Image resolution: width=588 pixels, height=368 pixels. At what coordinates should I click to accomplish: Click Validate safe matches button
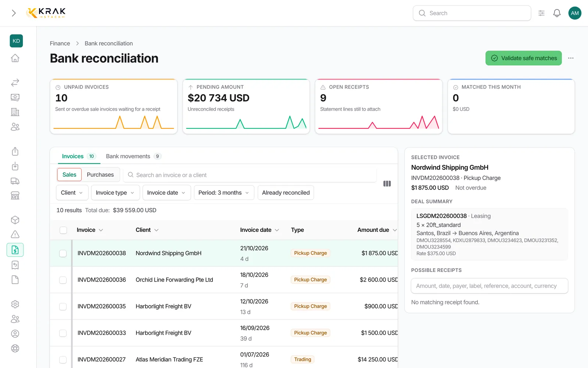click(x=523, y=58)
